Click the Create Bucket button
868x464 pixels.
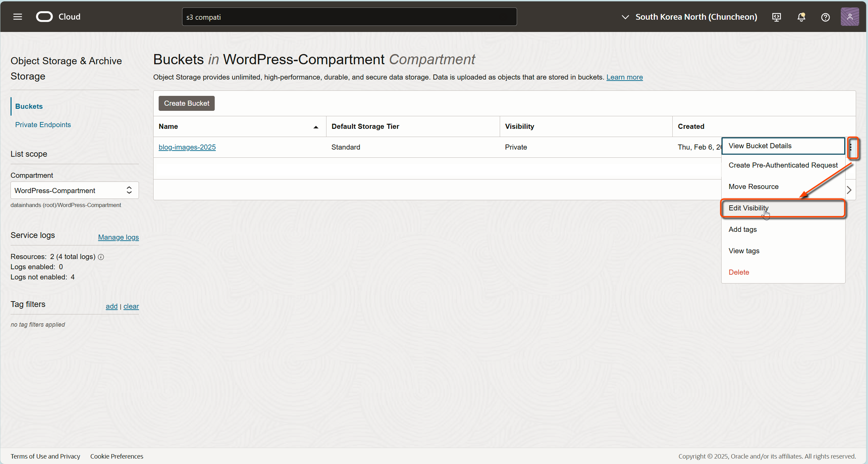coord(187,103)
